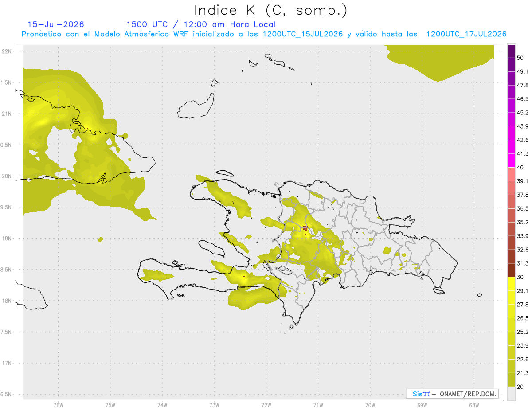This screenshot has height=411, width=532.
Task: Click the '46.5' legend value
Action: [523, 99]
